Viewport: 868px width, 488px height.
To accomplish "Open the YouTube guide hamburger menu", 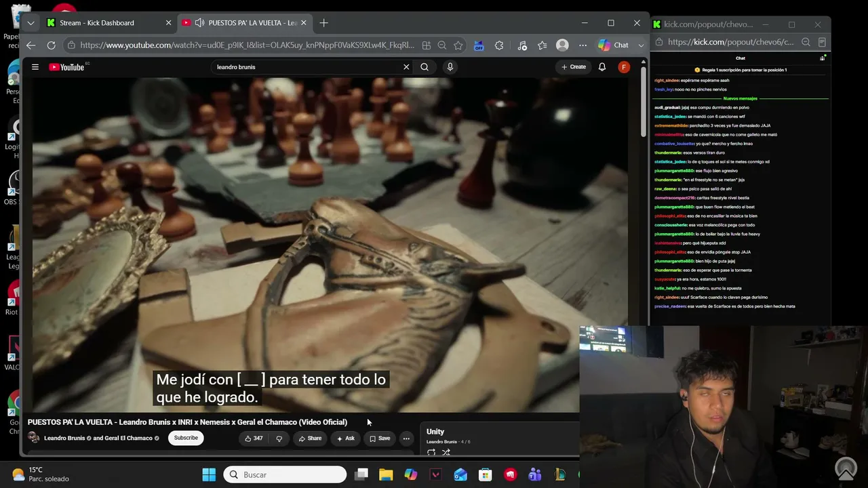I will pos(35,67).
